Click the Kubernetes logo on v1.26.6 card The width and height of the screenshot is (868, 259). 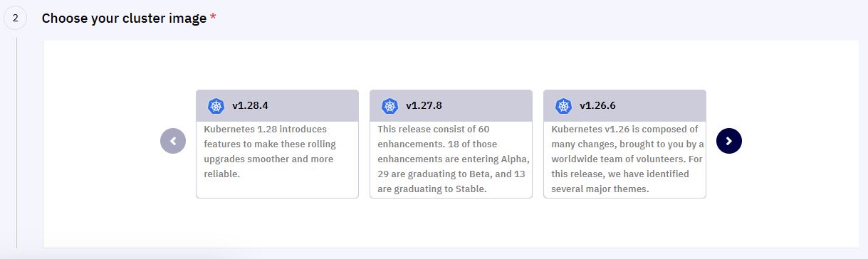563,106
